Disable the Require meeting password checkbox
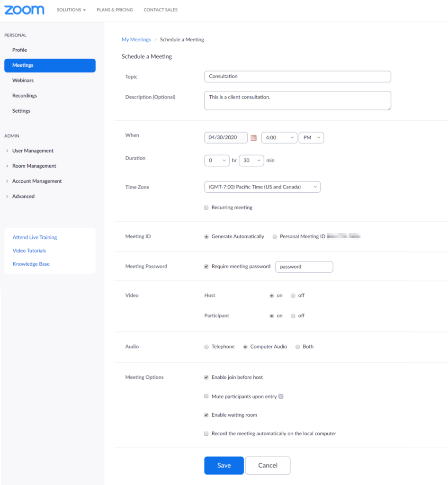 pyautogui.click(x=206, y=266)
